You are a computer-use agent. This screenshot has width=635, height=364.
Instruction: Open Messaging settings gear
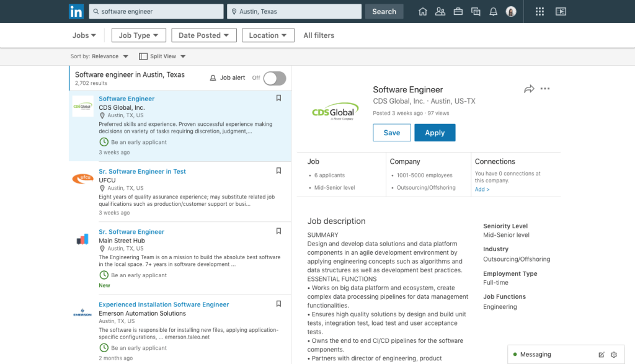613,354
